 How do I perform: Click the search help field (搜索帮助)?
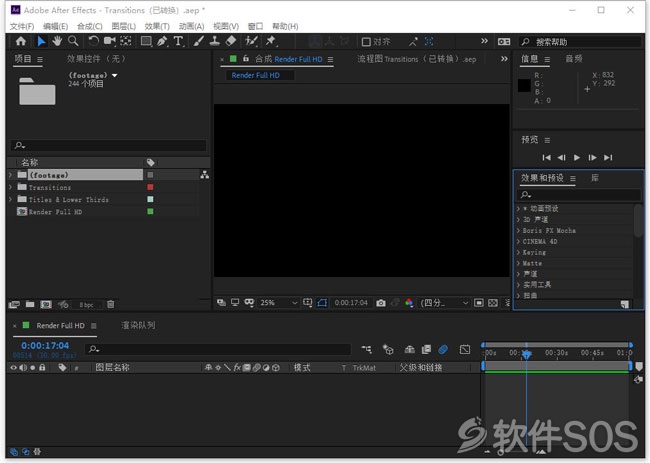point(580,42)
